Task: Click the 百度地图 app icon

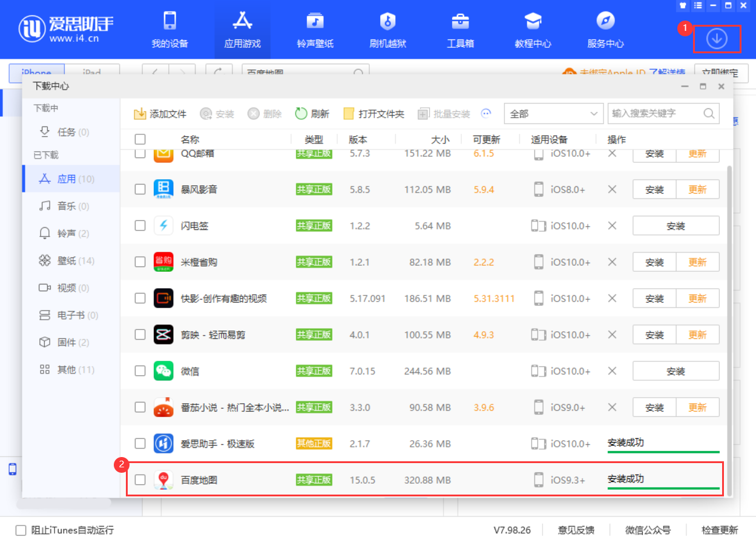Action: click(163, 480)
